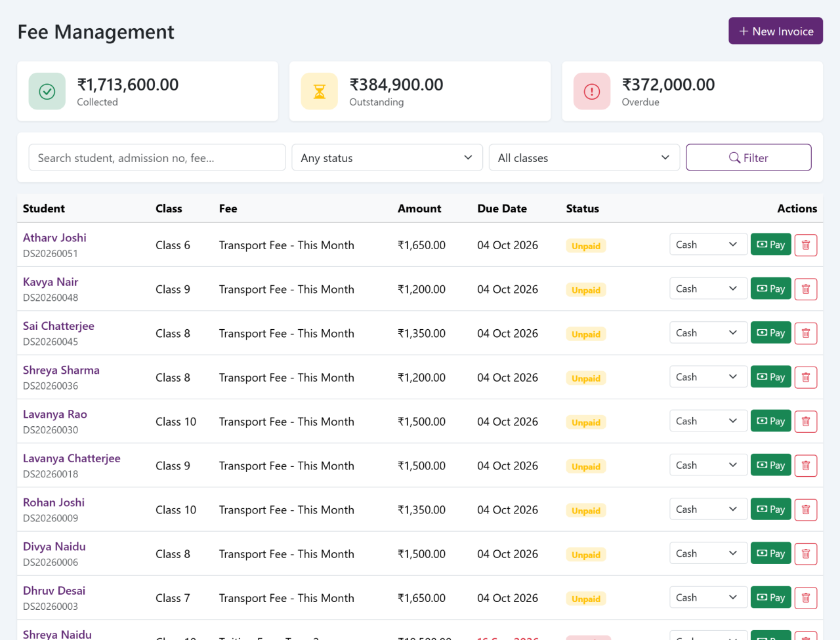The height and width of the screenshot is (640, 840).
Task: Open payment method dropdown for Divya Naidu
Action: click(x=708, y=553)
